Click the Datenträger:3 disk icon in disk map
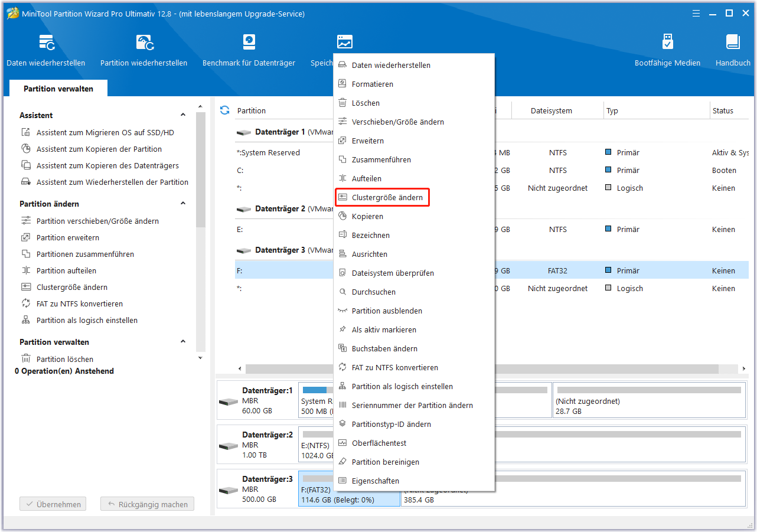This screenshot has height=532, width=757. pyautogui.click(x=228, y=491)
